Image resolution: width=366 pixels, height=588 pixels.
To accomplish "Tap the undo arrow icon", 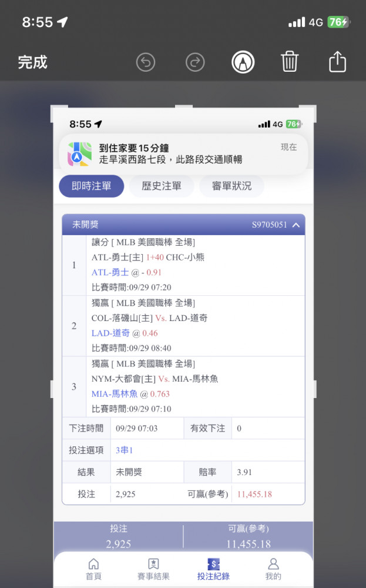I will 145,62.
